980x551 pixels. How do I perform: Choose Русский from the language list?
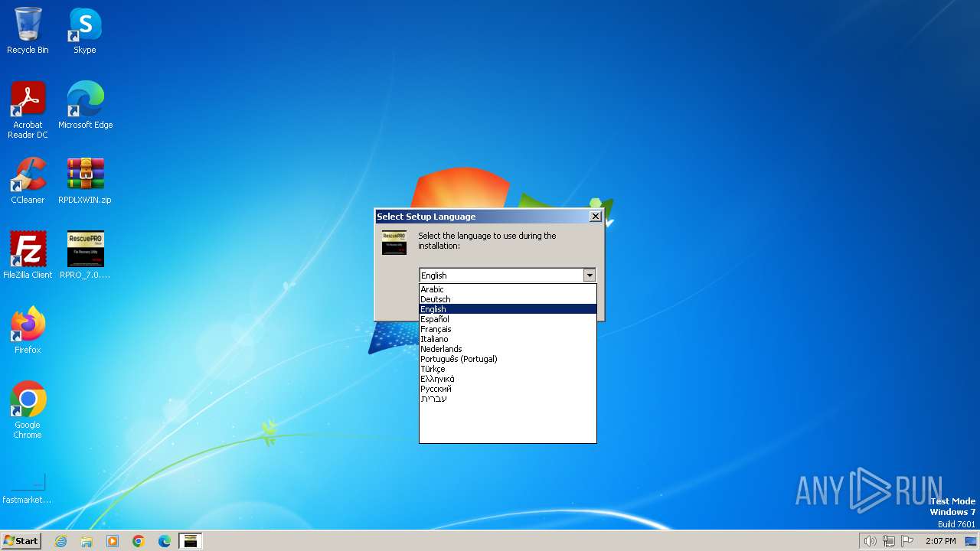(508, 389)
